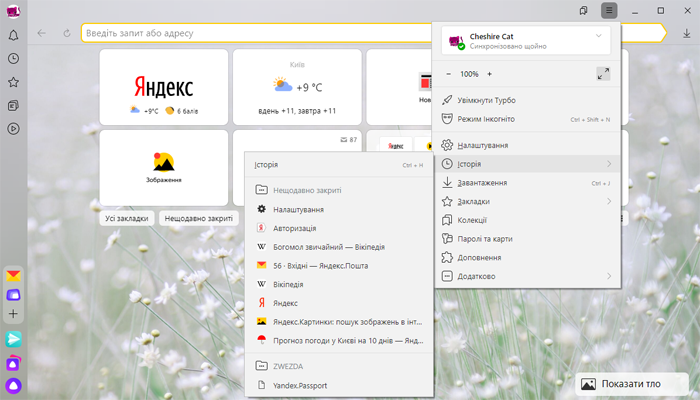Decrease zoom with the minus button
The image size is (700, 400).
tap(449, 74)
